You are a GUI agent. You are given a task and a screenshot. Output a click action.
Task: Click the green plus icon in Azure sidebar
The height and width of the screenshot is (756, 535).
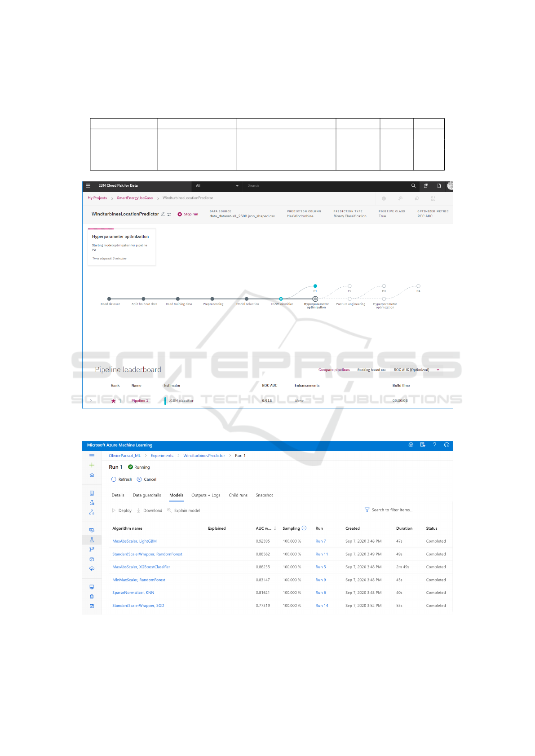click(x=92, y=465)
